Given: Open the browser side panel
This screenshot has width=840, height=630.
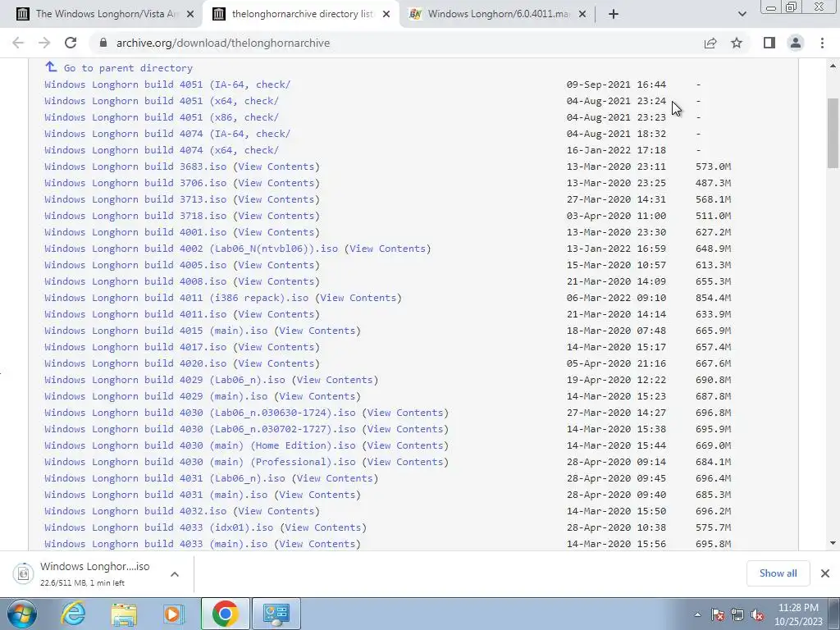Looking at the screenshot, I should pos(769,43).
